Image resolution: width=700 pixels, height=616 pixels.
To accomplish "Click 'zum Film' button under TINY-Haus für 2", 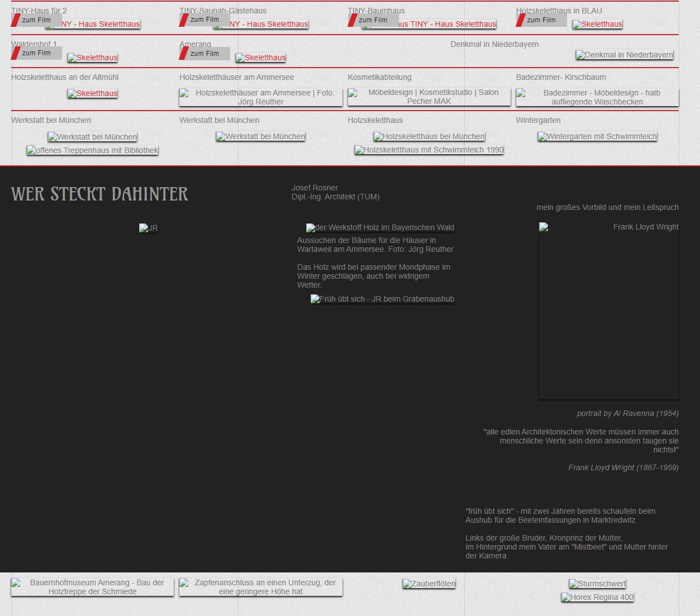I will click(36, 20).
